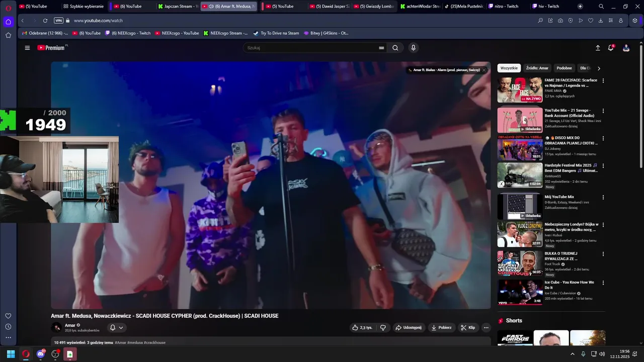Add page to bookmarks heart in address bar
The image size is (644, 362).
tap(591, 21)
